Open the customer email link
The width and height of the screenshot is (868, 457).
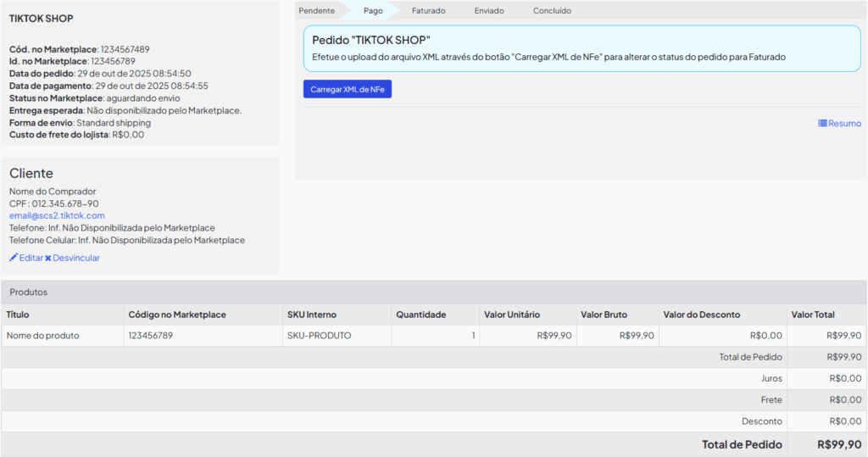coord(57,215)
